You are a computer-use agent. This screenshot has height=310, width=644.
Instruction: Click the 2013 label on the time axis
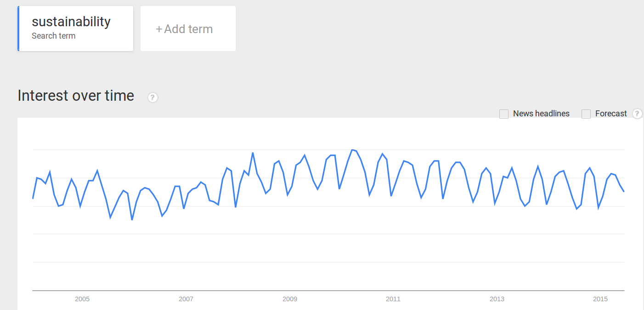point(497,299)
